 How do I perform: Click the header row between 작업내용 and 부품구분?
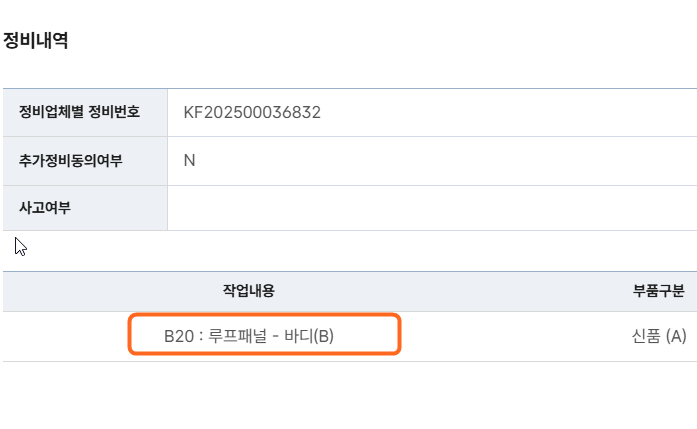click(450, 291)
